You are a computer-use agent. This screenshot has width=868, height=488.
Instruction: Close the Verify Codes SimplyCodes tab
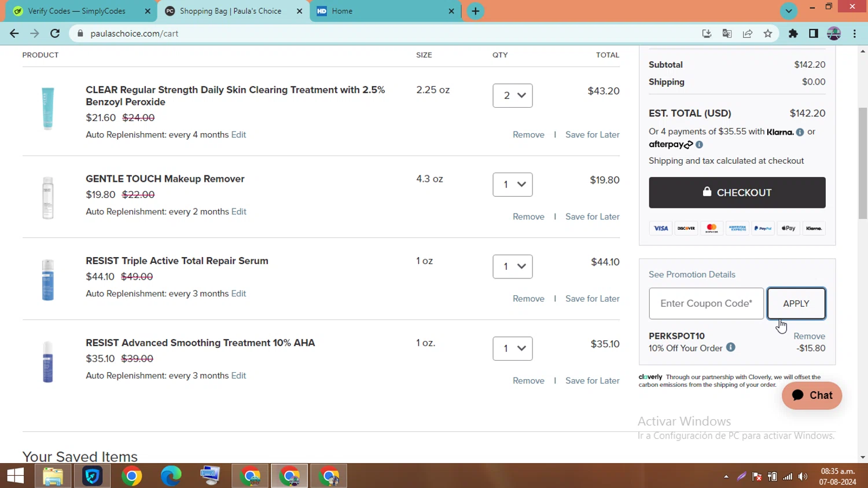pos(147,11)
